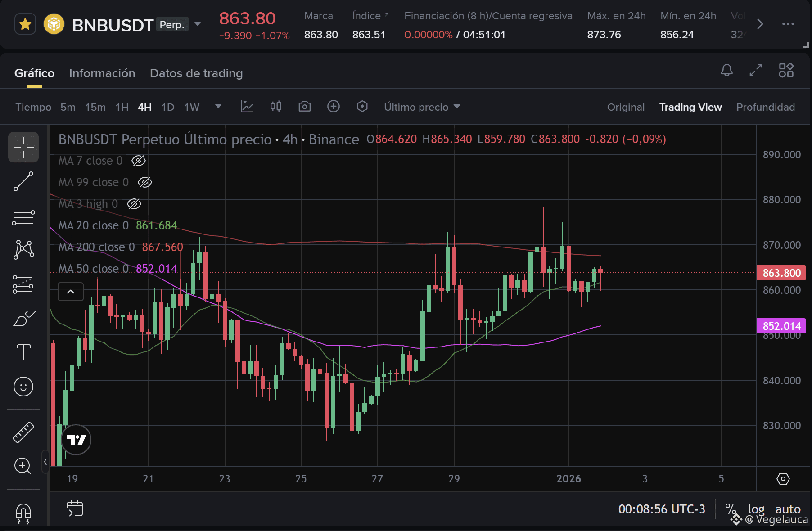This screenshot has height=531, width=812.
Task: Open the emoji icons tool
Action: (23, 387)
